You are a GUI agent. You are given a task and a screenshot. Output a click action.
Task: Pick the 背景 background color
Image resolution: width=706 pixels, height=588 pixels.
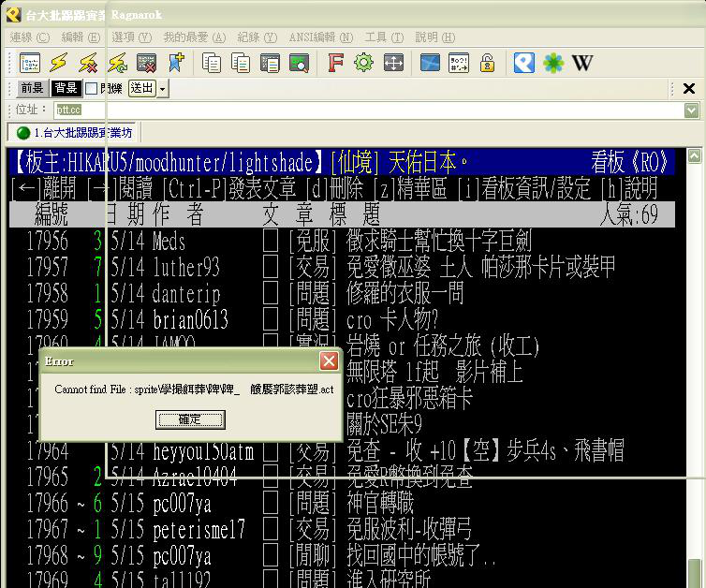[66, 88]
